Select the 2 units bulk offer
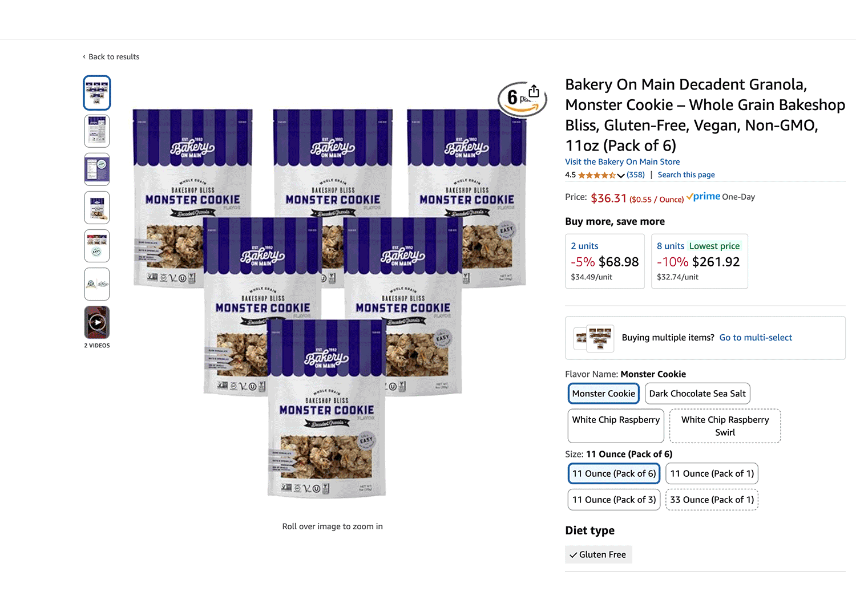Image resolution: width=856 pixels, height=616 pixels. tap(605, 261)
